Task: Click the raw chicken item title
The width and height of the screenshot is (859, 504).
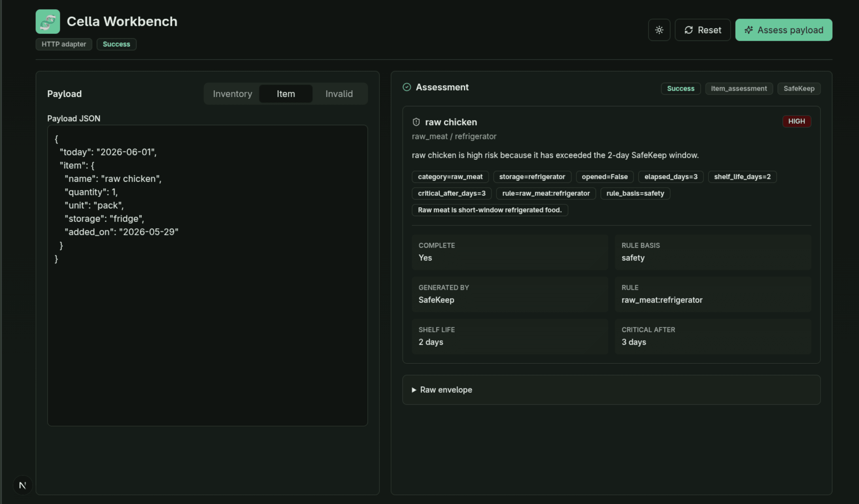Action: click(x=451, y=122)
